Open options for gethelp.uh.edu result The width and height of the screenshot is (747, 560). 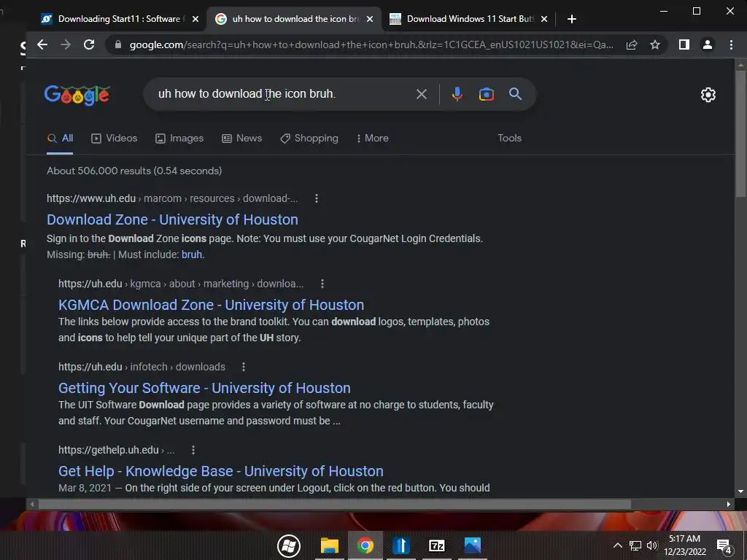[193, 450]
